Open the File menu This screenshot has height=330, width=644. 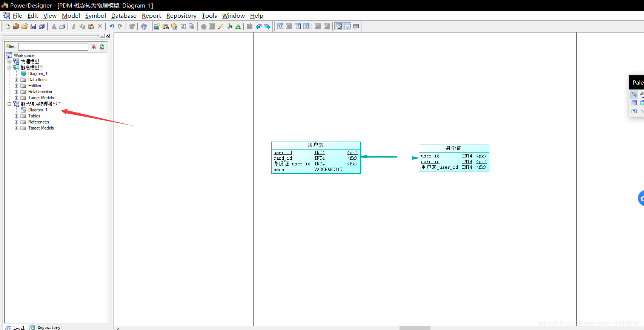pyautogui.click(x=17, y=15)
